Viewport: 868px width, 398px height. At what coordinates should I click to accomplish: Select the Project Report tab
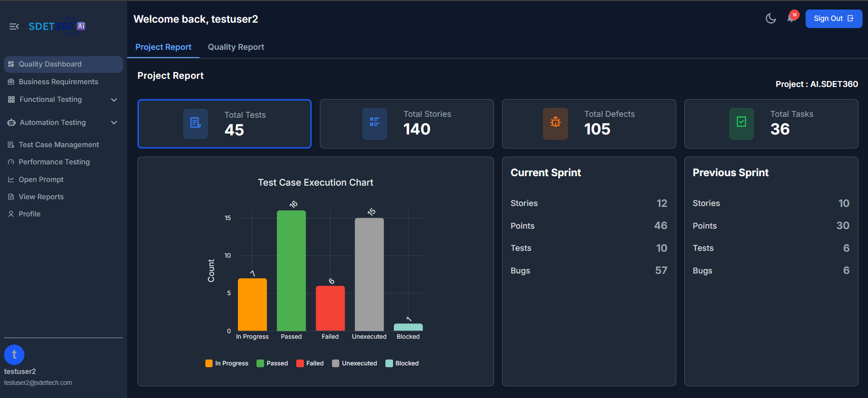coord(163,47)
